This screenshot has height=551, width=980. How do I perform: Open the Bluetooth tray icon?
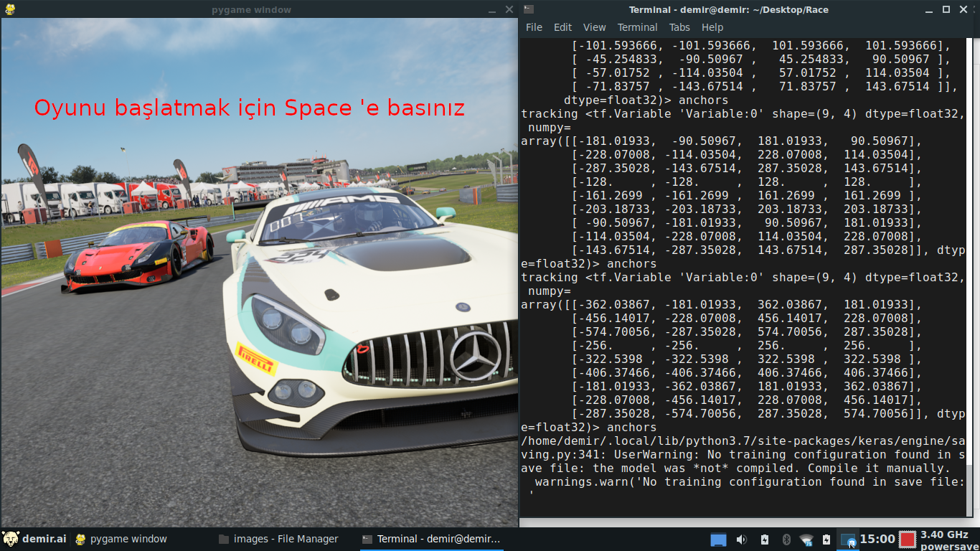point(786,540)
